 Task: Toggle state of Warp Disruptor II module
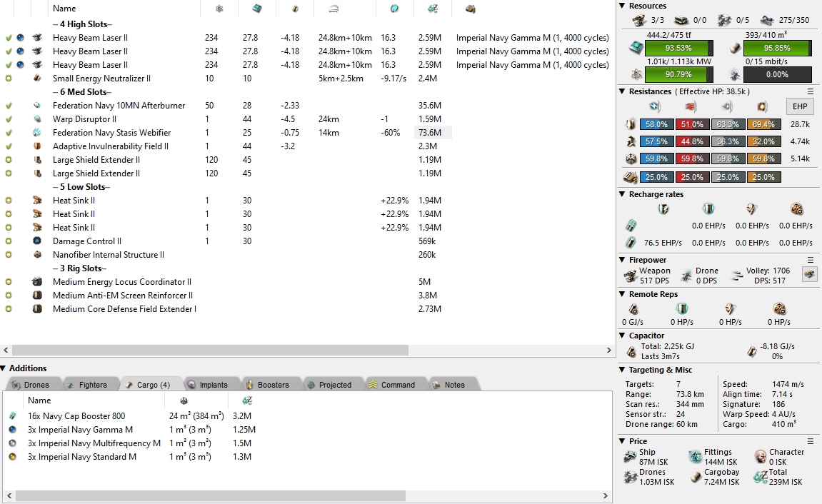tap(9, 119)
